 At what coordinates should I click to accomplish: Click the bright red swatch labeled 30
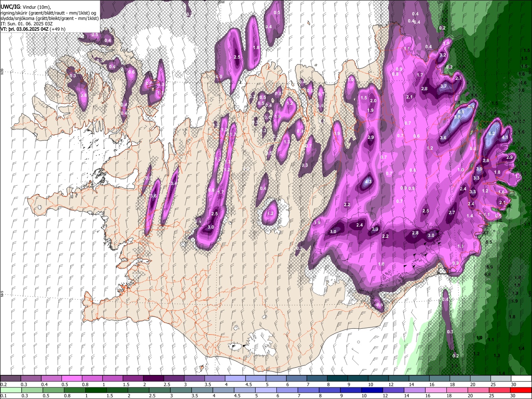pyautogui.click(x=521, y=390)
